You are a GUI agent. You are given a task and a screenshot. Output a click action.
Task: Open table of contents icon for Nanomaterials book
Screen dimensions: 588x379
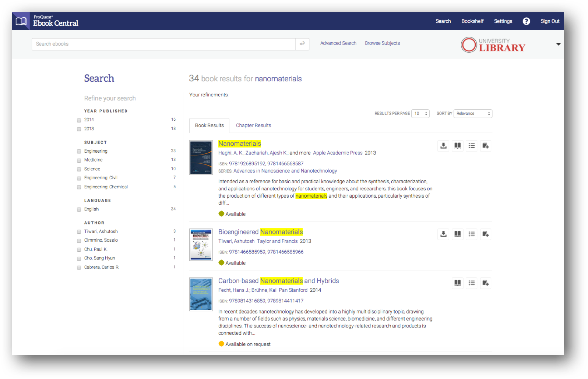[471, 146]
